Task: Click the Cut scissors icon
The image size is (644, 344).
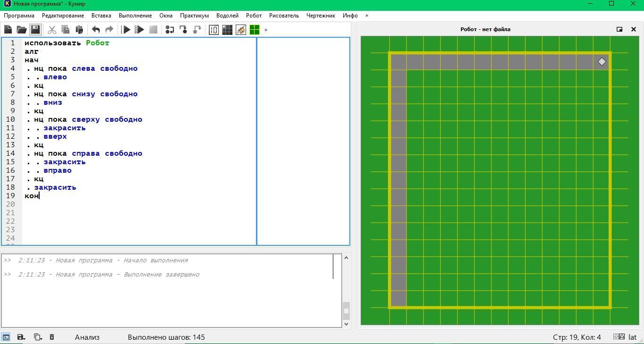Action: (x=52, y=30)
